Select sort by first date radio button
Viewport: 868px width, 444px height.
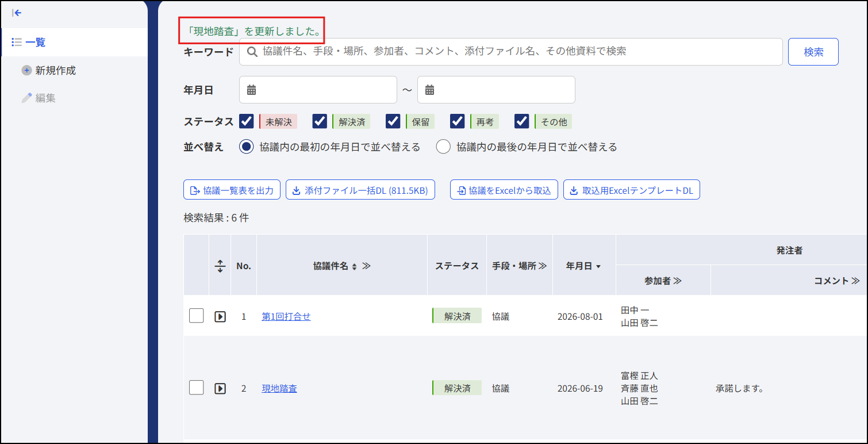point(247,147)
